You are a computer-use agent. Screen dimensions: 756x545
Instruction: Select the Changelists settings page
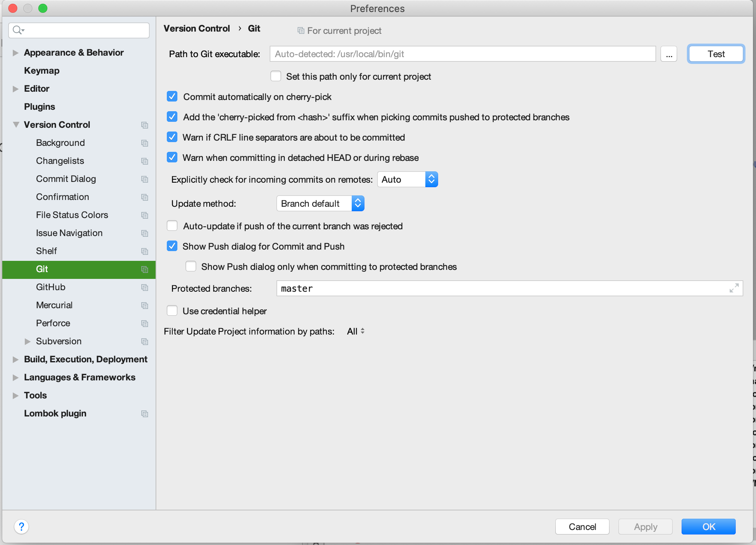(60, 161)
